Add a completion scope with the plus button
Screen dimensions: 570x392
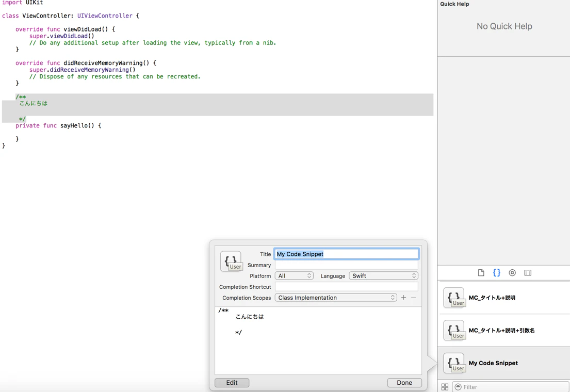(x=403, y=298)
